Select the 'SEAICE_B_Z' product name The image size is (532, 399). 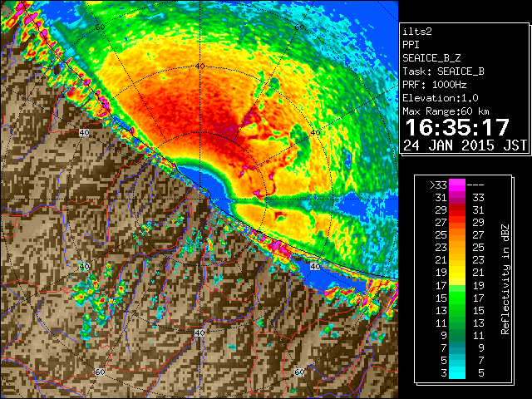(x=431, y=58)
